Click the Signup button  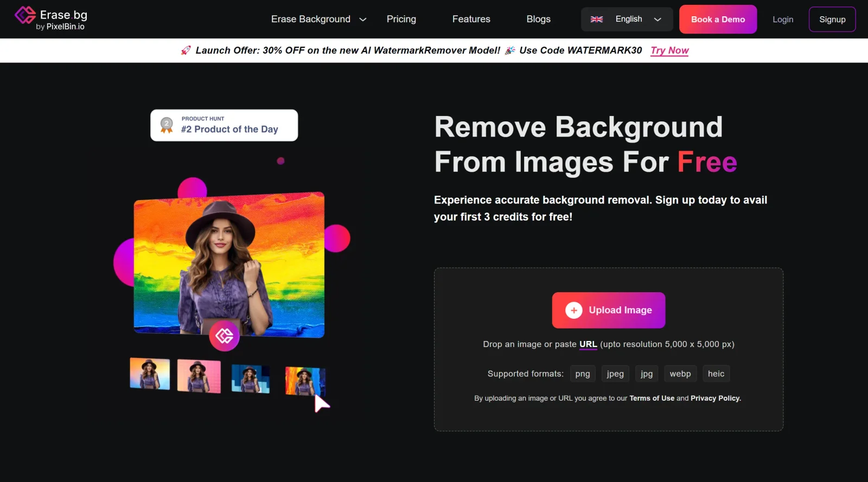point(832,19)
